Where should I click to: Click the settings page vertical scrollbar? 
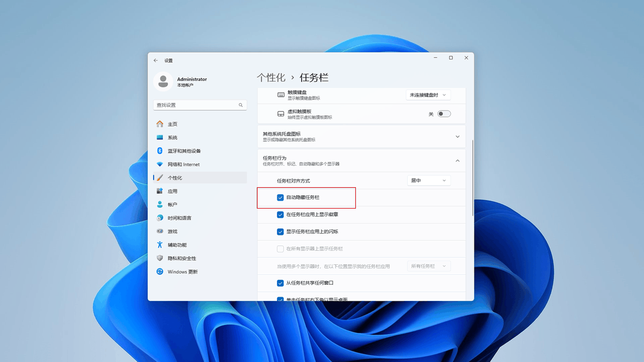472,178
